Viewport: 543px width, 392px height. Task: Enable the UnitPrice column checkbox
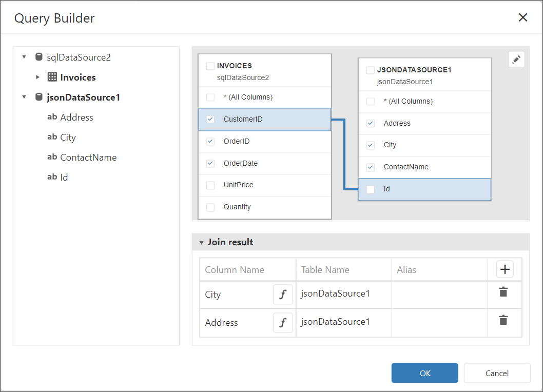pos(210,185)
